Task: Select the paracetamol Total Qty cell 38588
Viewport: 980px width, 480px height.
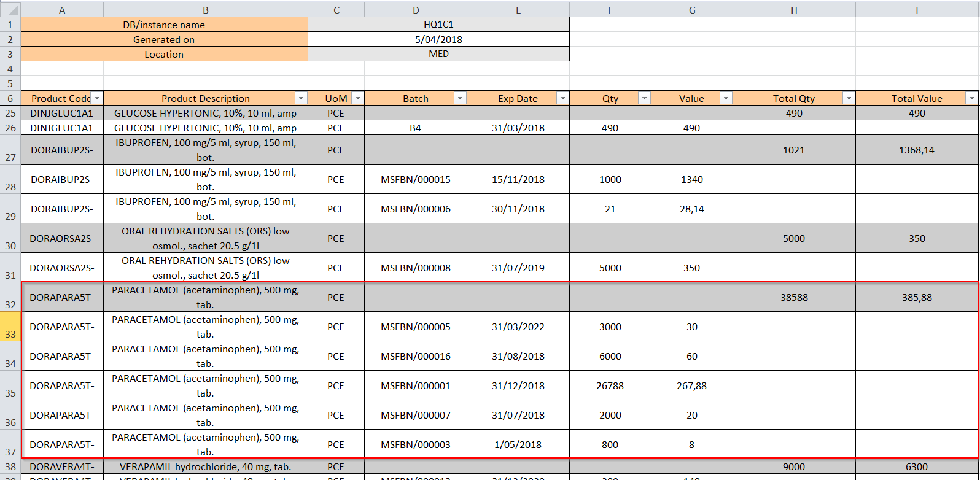Action: (794, 297)
